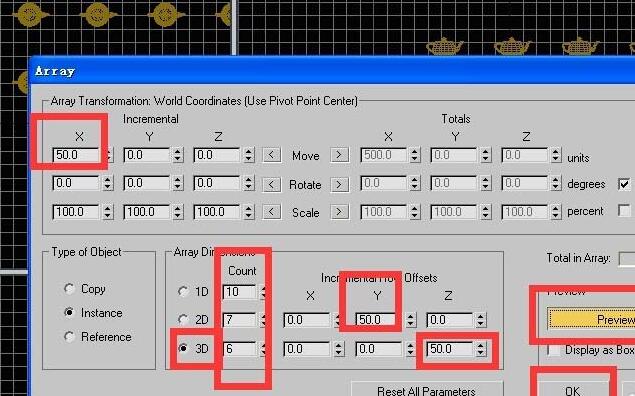Click the right arrow button beside Rotate
The width and height of the screenshot is (635, 396).
339,184
